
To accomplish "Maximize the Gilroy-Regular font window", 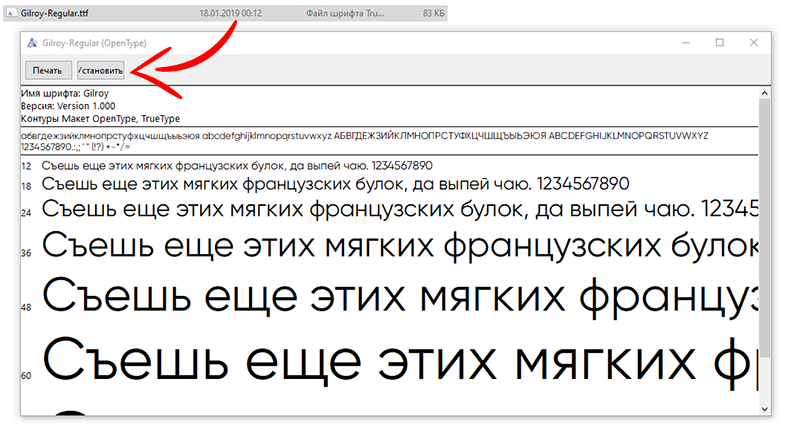I will (720, 43).
